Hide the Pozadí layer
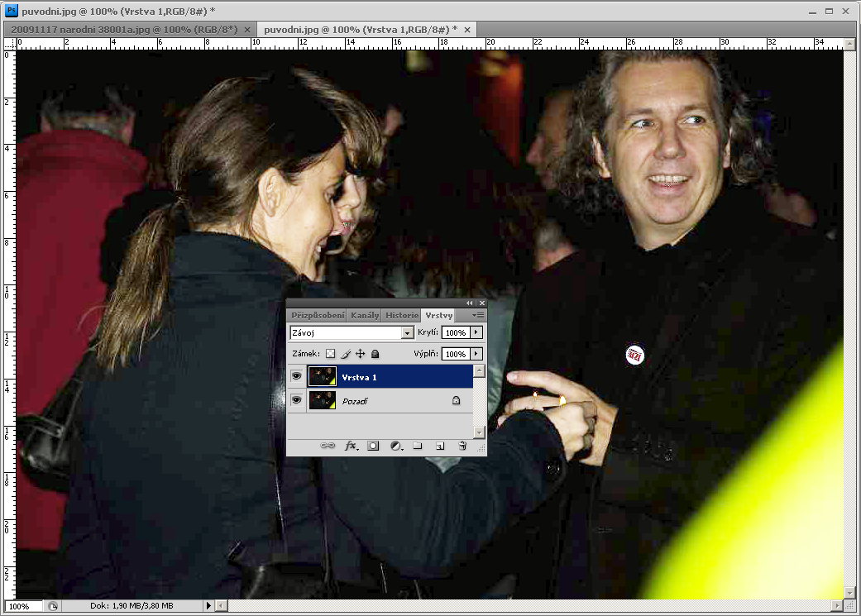The image size is (861, 616). [x=296, y=400]
